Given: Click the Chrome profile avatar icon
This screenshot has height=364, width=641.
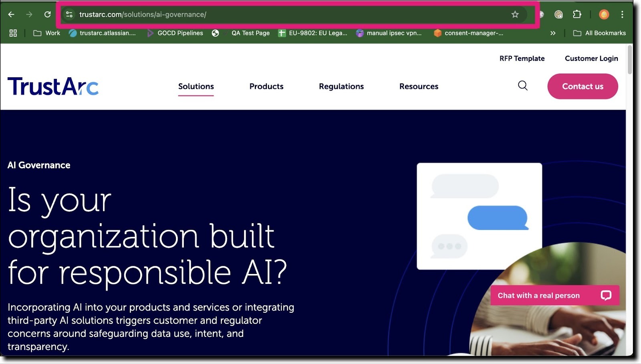Looking at the screenshot, I should point(603,14).
